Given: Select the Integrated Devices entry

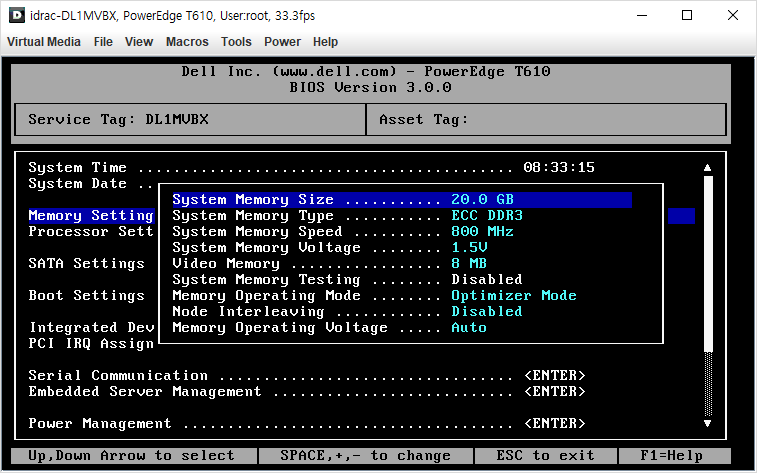Looking at the screenshot, I should click(x=92, y=327).
